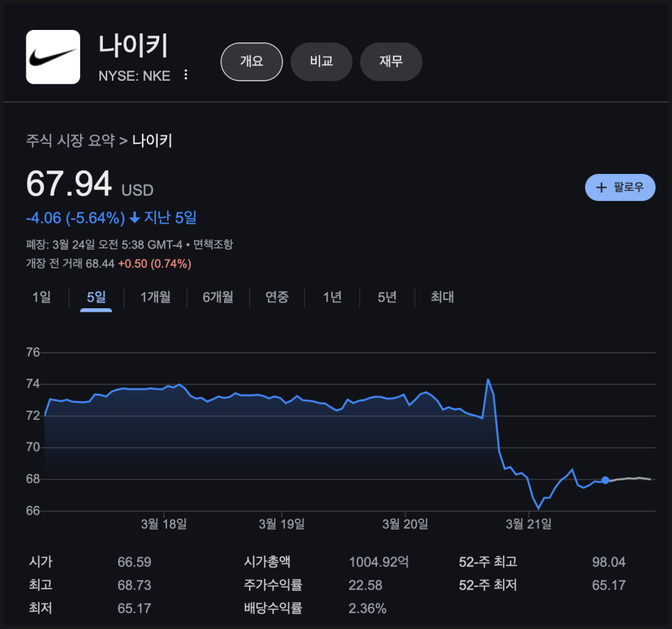The width and height of the screenshot is (672, 629).
Task: Click the 76 y-axis label
Action: [x=33, y=353]
